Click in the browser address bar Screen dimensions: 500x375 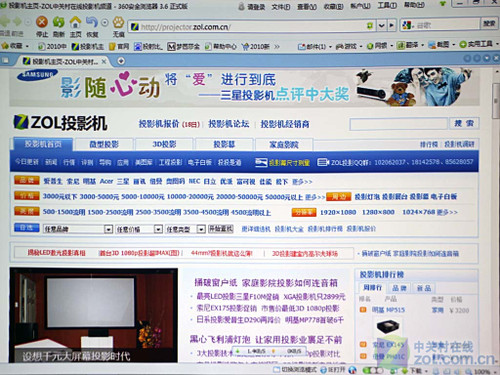[x=252, y=27]
